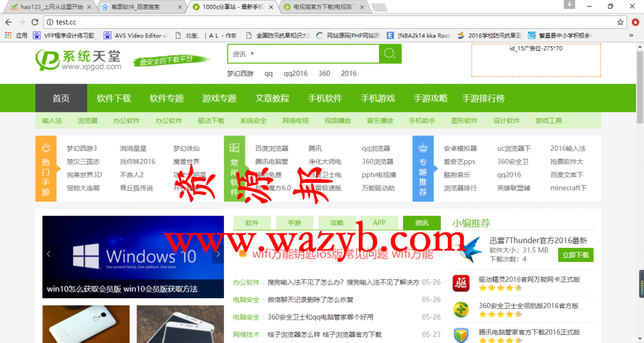Open the 文章教程 navigation item

(272, 98)
